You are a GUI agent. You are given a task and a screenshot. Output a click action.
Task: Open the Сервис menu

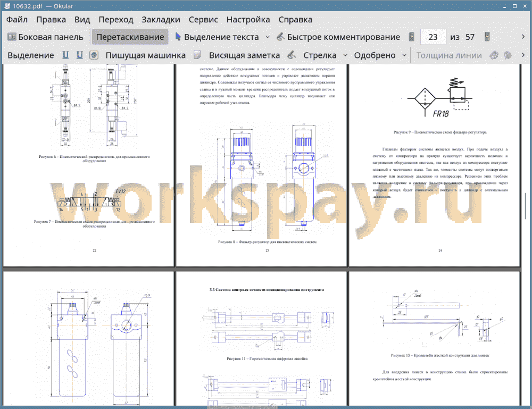click(203, 20)
